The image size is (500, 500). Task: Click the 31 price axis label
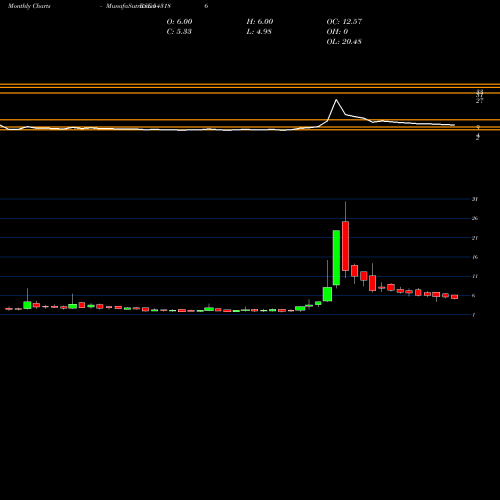(x=475, y=199)
